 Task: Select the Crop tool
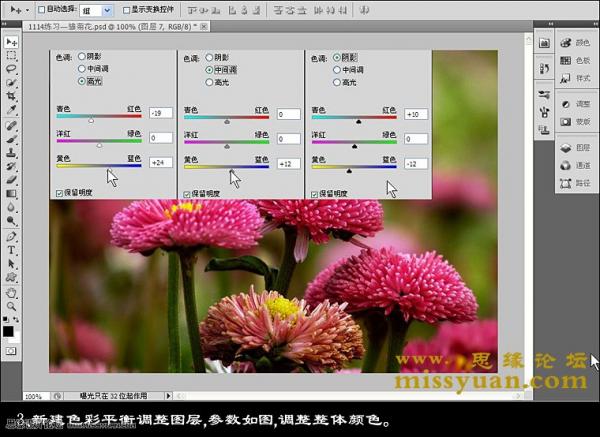11,97
